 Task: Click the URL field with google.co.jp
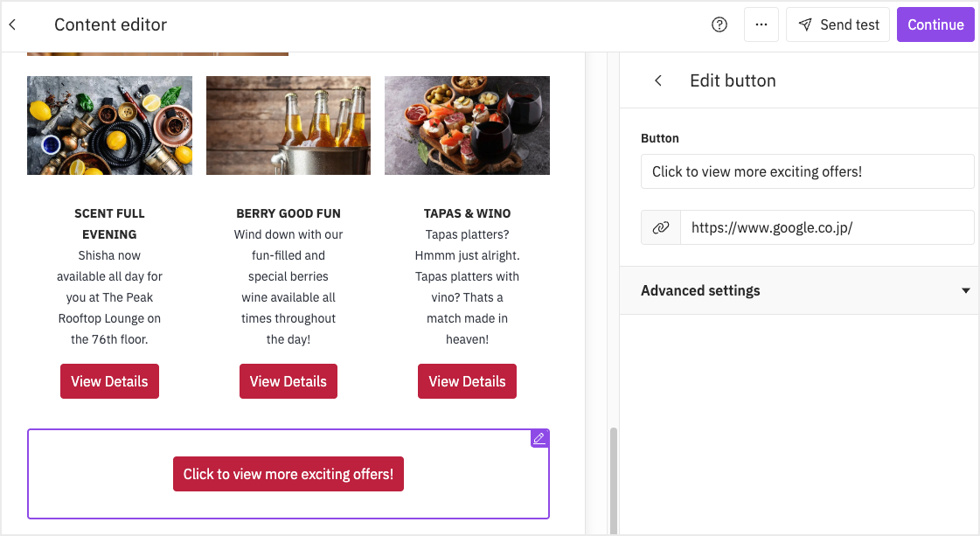pyautogui.click(x=827, y=227)
